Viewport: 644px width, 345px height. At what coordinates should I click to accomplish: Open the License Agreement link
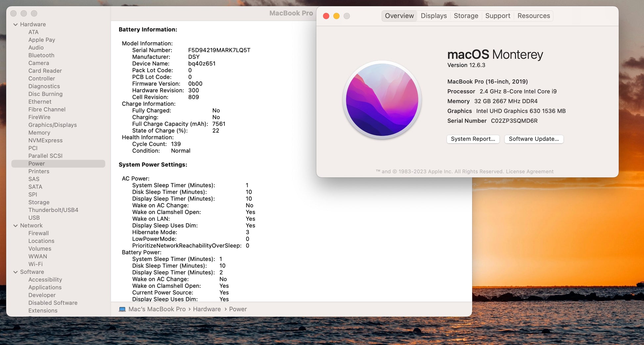(x=529, y=171)
